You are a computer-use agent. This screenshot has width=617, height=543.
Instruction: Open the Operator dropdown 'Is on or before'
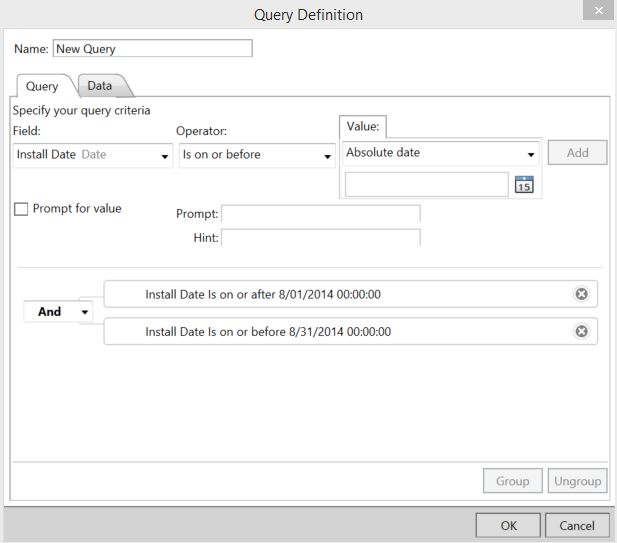[257, 155]
